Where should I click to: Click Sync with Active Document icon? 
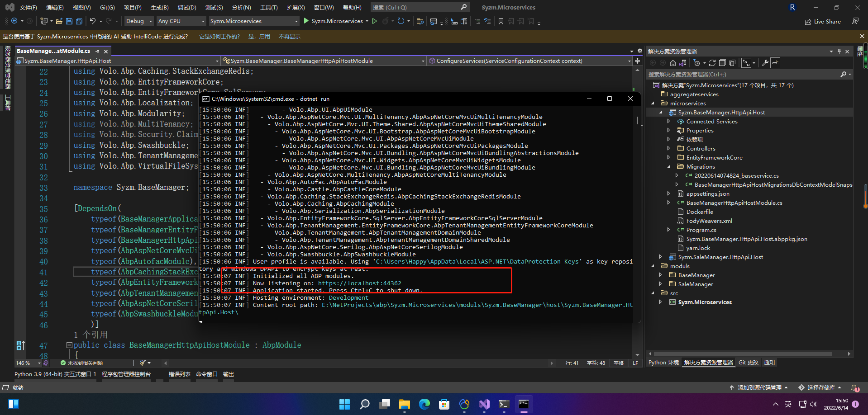(712, 63)
